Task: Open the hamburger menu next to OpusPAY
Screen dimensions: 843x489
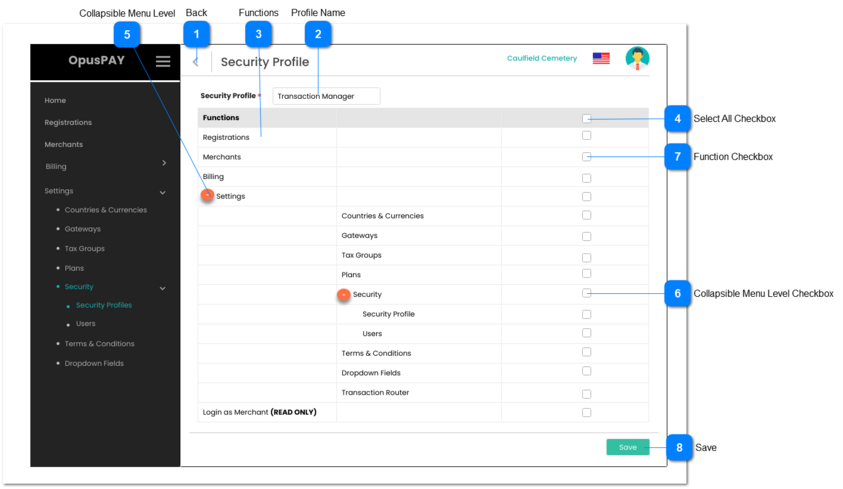Action: click(162, 61)
